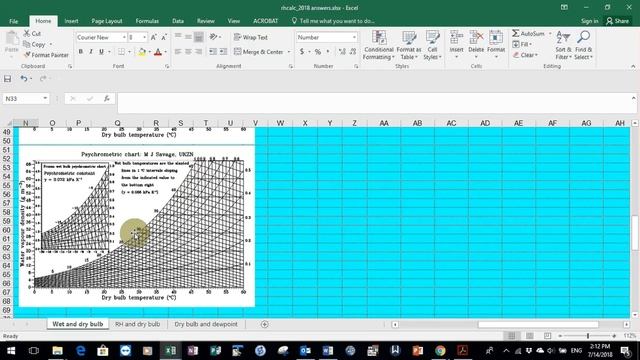Click the insert function fx icon
Viewport: 640px width, 360px height.
(107, 99)
